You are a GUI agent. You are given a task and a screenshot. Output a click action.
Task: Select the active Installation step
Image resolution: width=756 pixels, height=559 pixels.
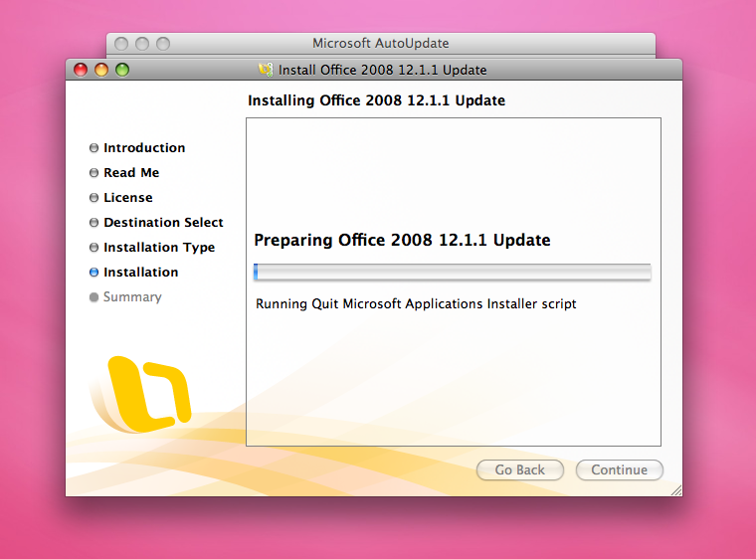tap(134, 272)
